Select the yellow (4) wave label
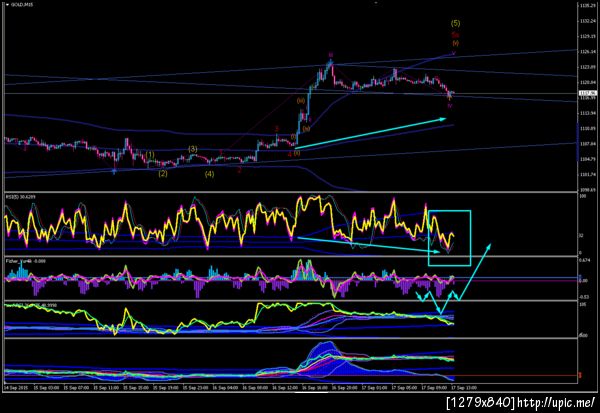Image resolution: width=600 pixels, height=413 pixels. click(x=209, y=174)
